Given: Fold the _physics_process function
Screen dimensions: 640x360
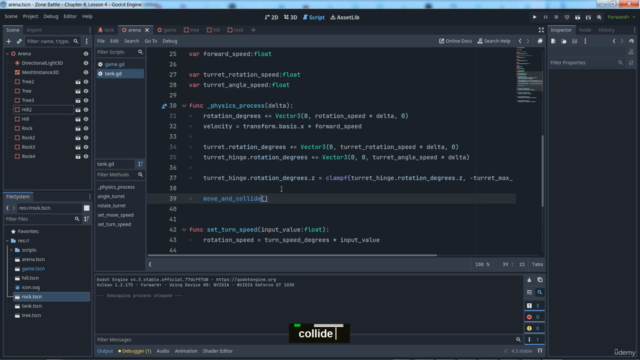Looking at the screenshot, I should coord(184,106).
